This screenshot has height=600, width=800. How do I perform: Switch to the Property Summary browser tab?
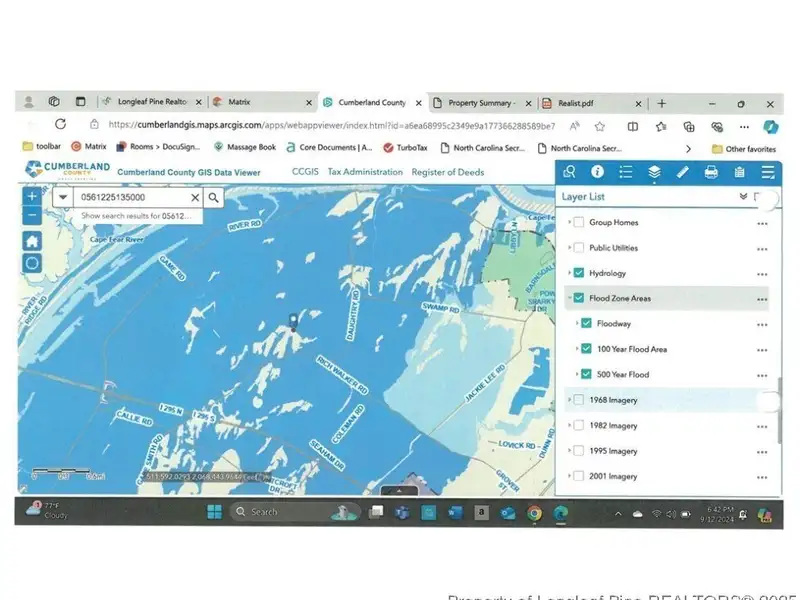(477, 102)
